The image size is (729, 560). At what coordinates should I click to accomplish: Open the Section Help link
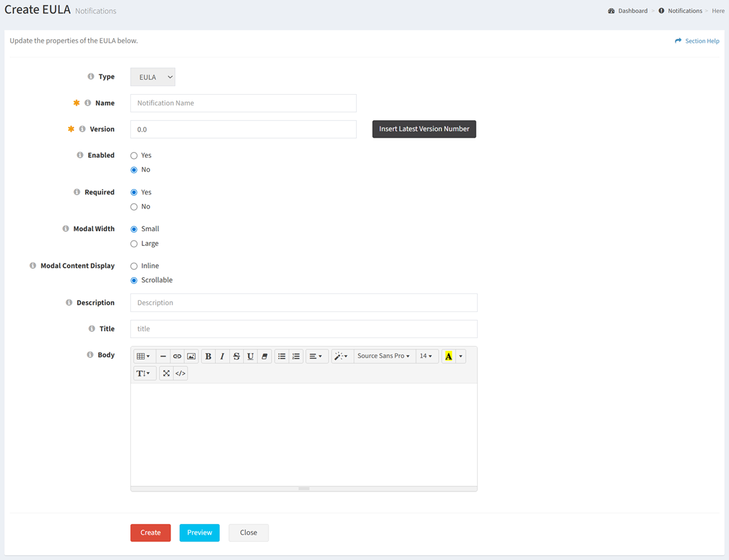(x=702, y=41)
